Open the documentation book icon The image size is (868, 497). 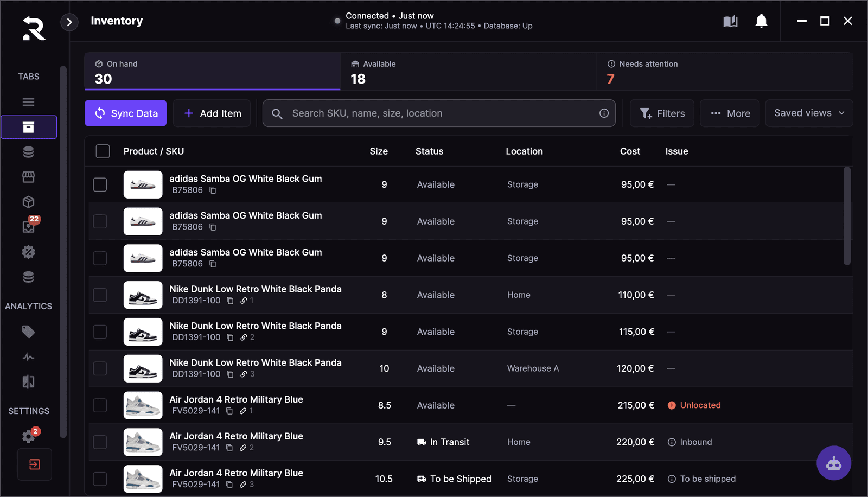[x=730, y=21]
